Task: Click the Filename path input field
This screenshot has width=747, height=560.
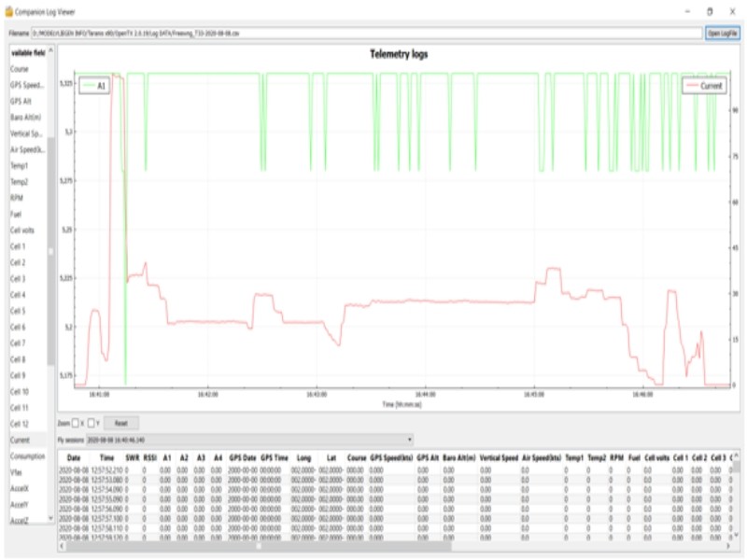Action: pyautogui.click(x=373, y=32)
